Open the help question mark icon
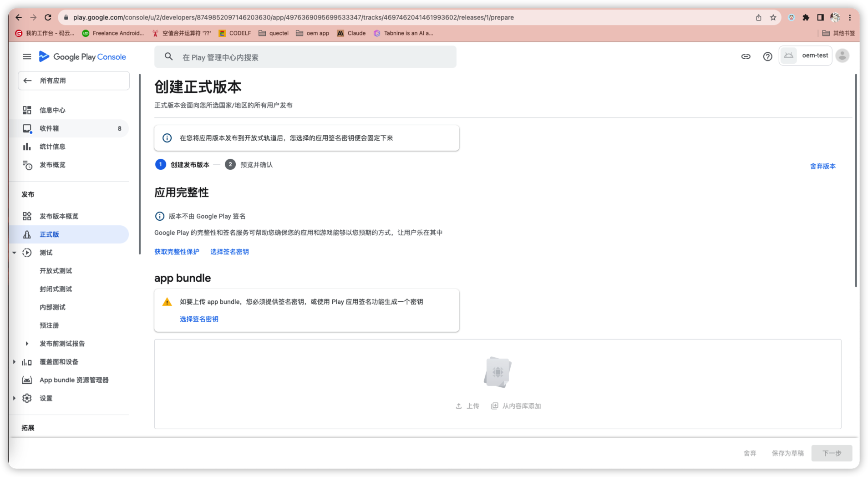868x477 pixels. [x=767, y=56]
